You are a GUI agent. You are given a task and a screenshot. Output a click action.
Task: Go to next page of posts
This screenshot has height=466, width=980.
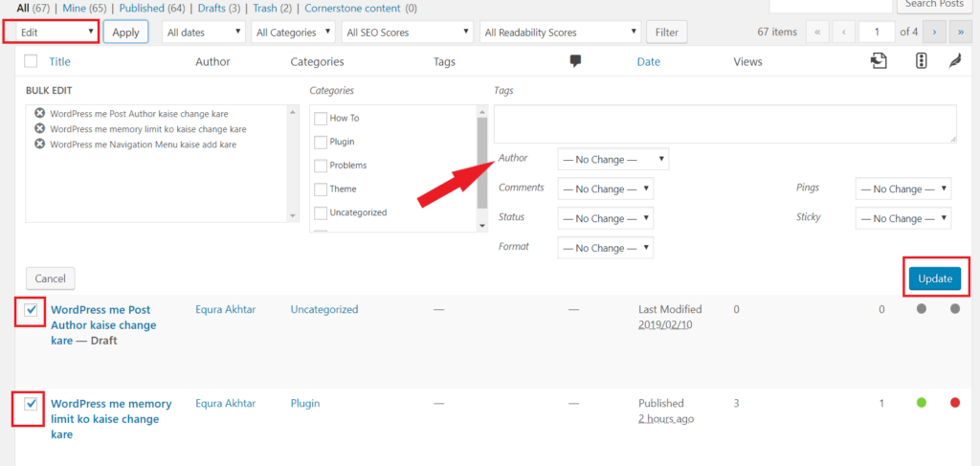pos(934,32)
